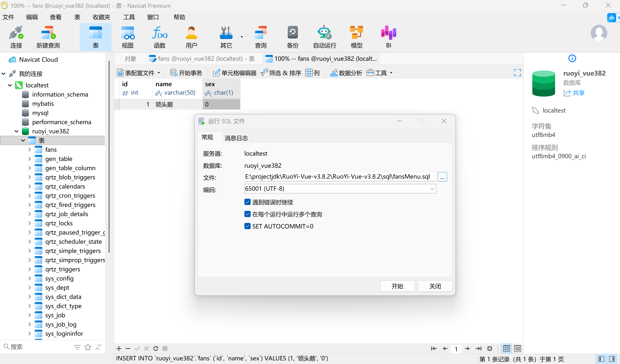Click the 开始 button to run SQL
The width and height of the screenshot is (620, 364).
pos(397,286)
